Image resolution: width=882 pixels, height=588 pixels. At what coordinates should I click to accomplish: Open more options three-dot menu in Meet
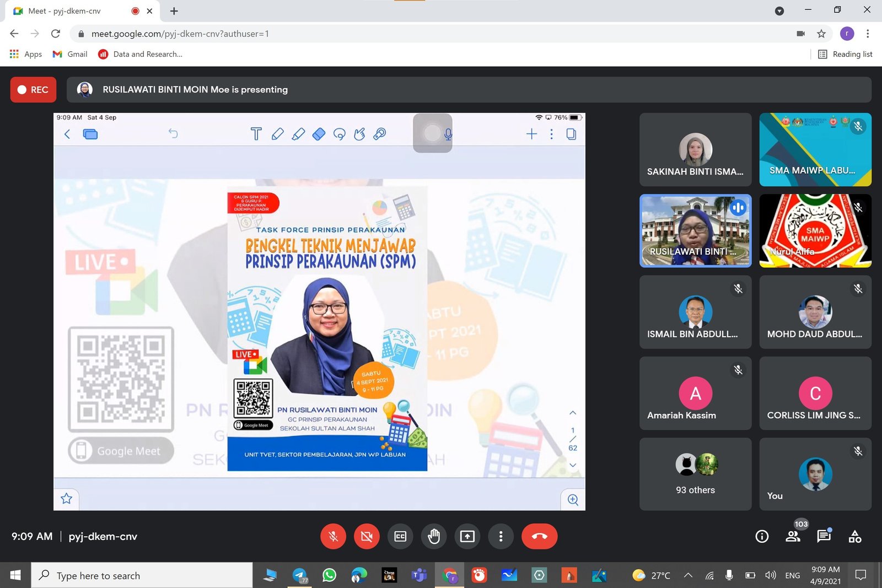(x=501, y=536)
